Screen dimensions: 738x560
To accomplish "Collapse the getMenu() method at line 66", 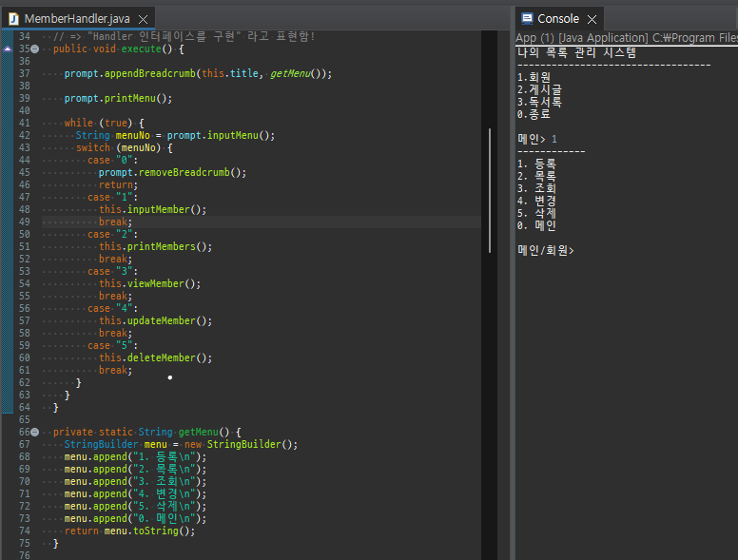I will pyautogui.click(x=35, y=432).
